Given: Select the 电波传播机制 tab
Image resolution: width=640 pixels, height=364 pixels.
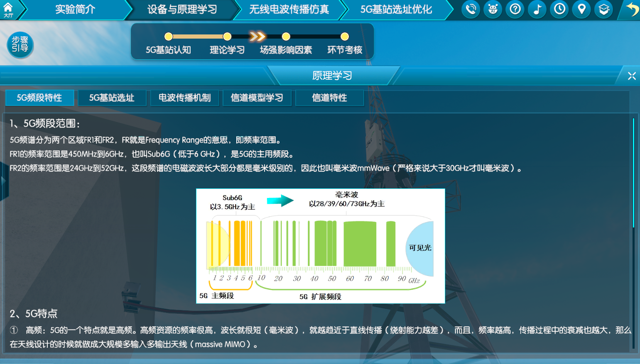Looking at the screenshot, I should (x=184, y=98).
